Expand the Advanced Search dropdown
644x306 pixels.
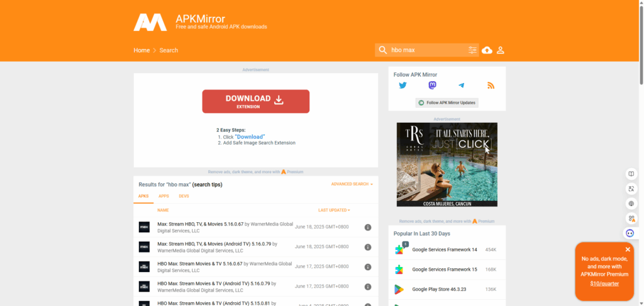(352, 184)
